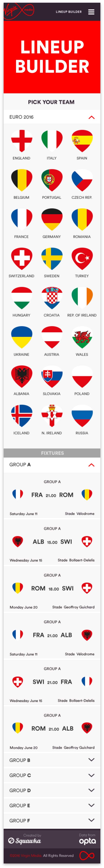Image resolution: width=104 pixels, height=868 pixels.
Task: Open the hamburger menu icon
Action: (x=91, y=12)
